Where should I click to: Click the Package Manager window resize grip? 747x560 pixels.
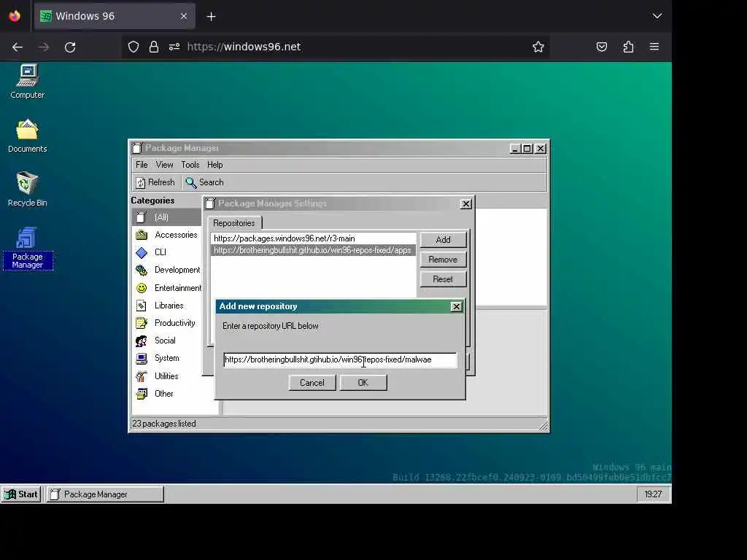tap(543, 426)
